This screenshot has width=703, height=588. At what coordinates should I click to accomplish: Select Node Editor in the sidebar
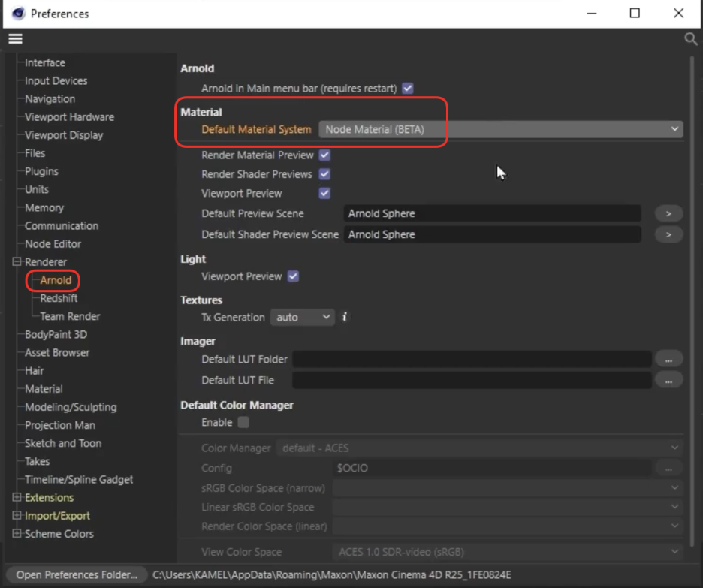coord(53,244)
